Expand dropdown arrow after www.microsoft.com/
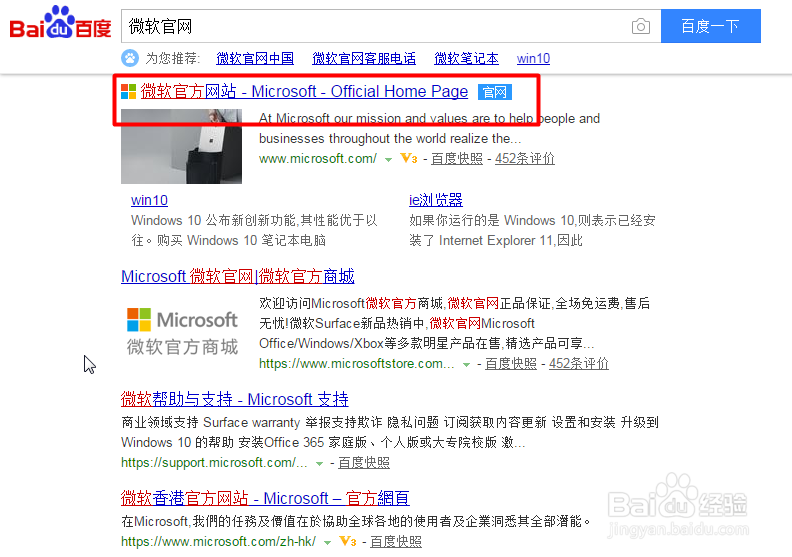 388,160
